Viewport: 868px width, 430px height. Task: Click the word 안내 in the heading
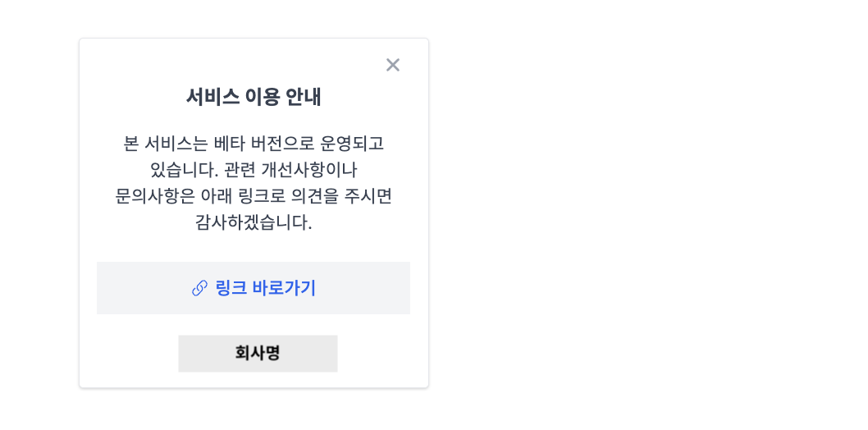point(304,97)
